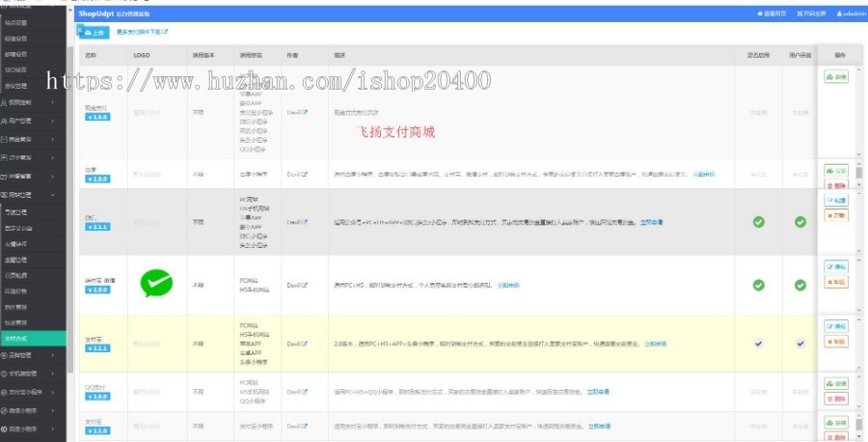Screen dimensions: 868x442
Task: Click green 安装 install button in 百度小程序 row
Action: click(x=836, y=170)
